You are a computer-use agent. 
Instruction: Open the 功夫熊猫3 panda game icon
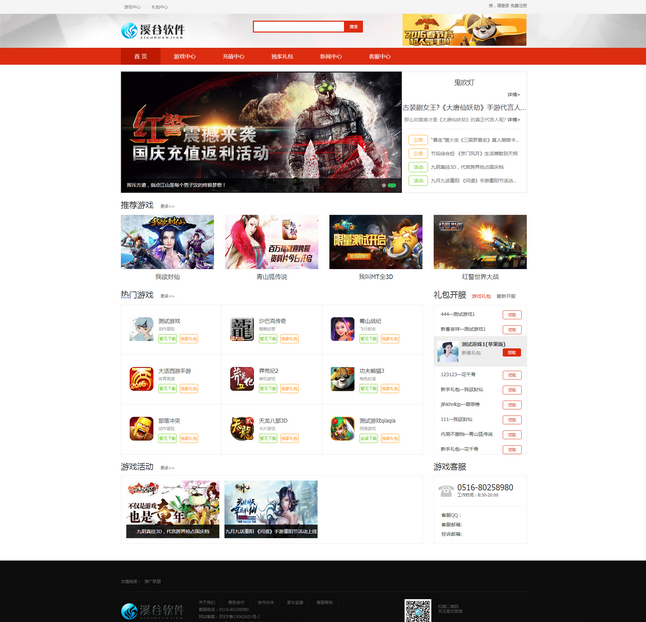342,379
